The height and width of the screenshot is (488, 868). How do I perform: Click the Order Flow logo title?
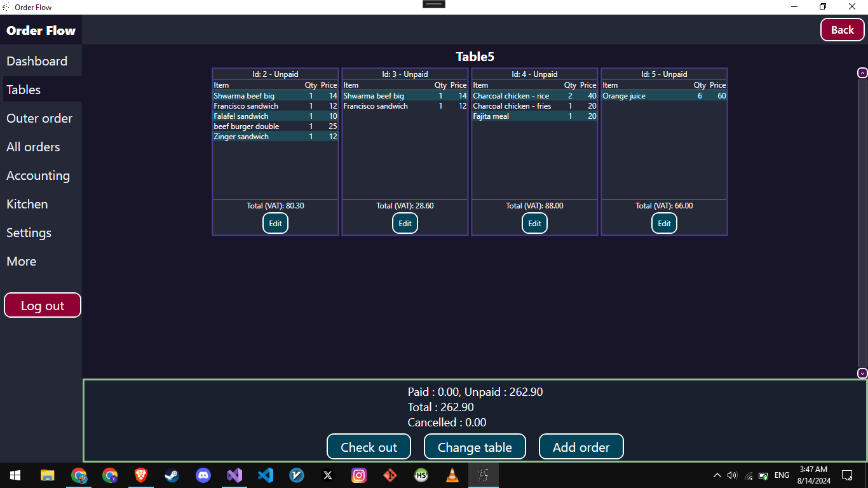[41, 30]
